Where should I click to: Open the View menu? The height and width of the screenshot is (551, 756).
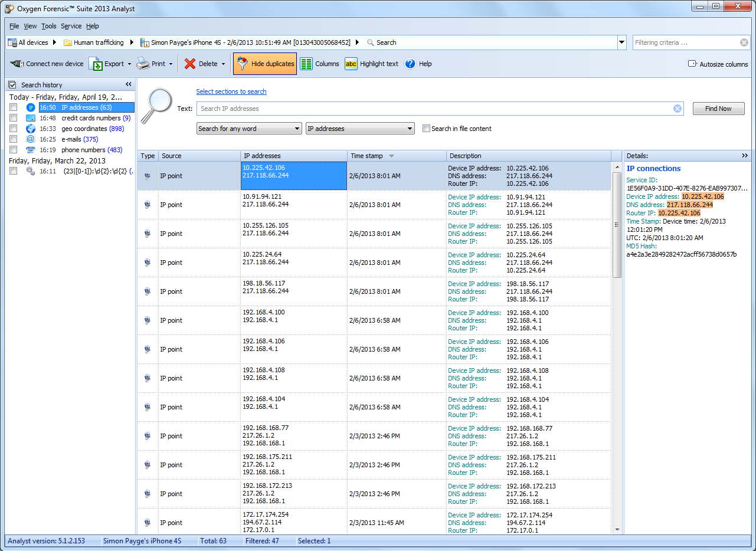pos(30,26)
